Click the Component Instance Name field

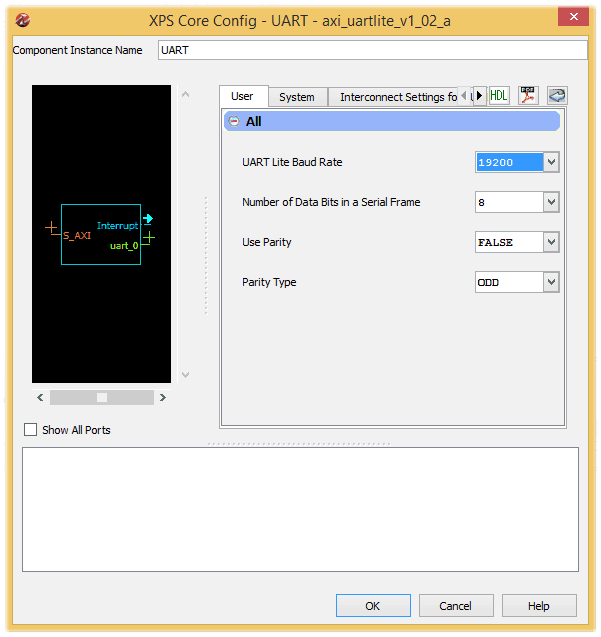coord(372,50)
